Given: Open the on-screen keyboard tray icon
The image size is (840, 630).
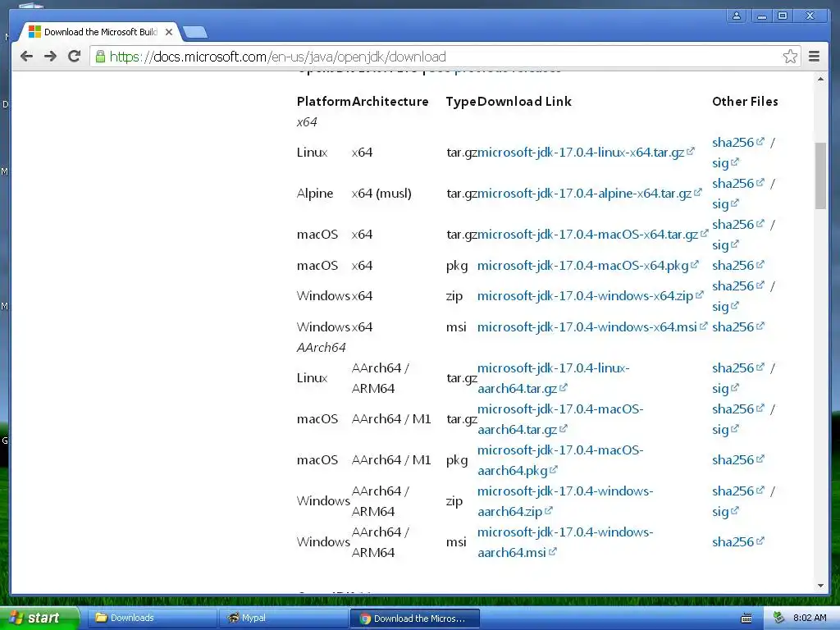Looking at the screenshot, I should coord(746,619).
